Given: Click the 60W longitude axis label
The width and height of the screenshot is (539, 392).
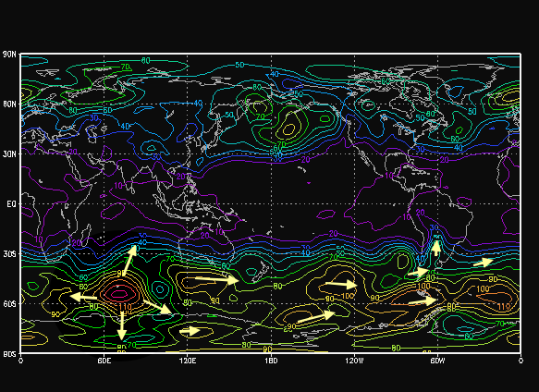Looking at the screenshot, I should pyautogui.click(x=437, y=361).
